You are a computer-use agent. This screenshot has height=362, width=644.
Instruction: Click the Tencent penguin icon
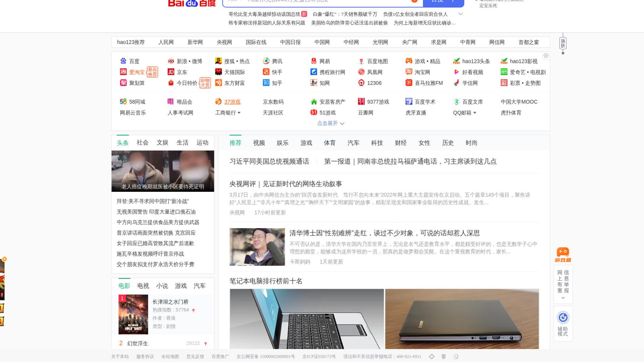[266, 61]
